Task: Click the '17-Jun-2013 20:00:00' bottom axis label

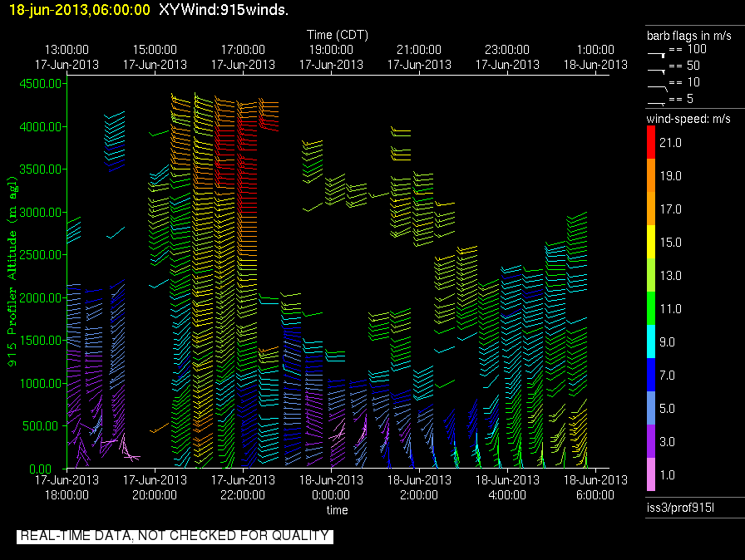Action: 155,488
